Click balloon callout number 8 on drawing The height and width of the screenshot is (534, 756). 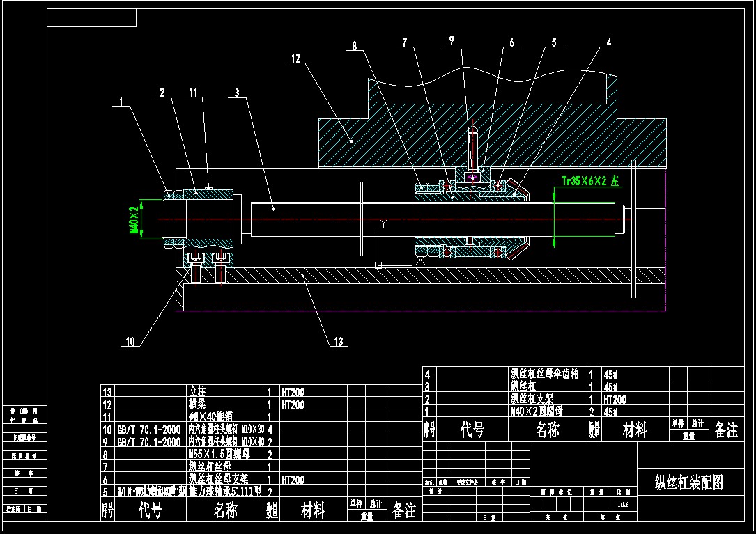(x=355, y=46)
